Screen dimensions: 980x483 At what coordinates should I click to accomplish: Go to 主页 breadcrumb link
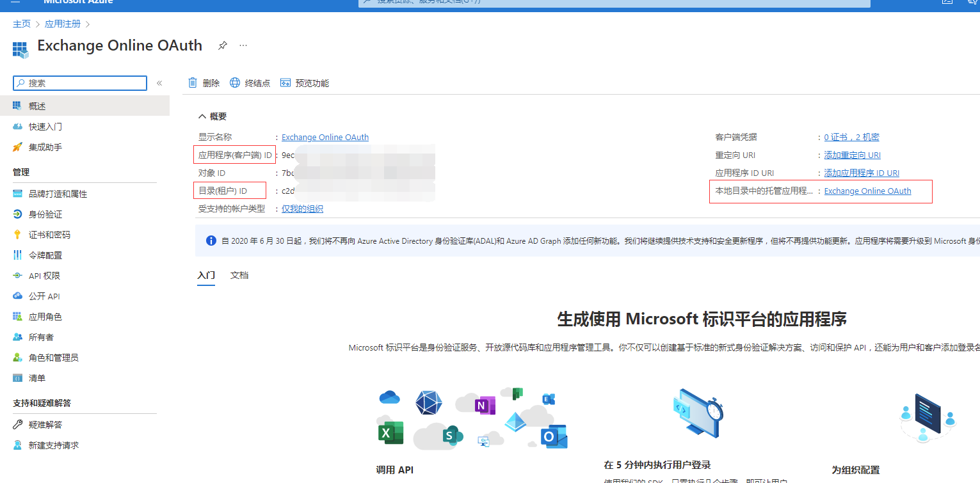click(x=22, y=24)
